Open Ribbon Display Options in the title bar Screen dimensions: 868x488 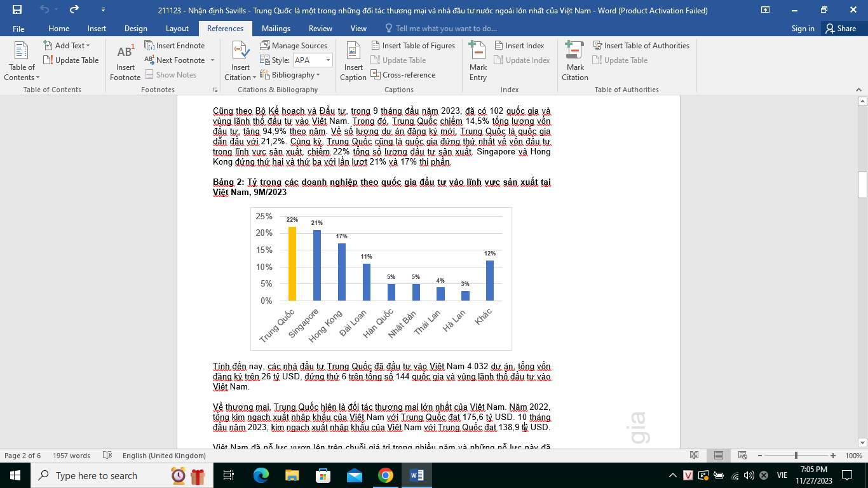766,10
